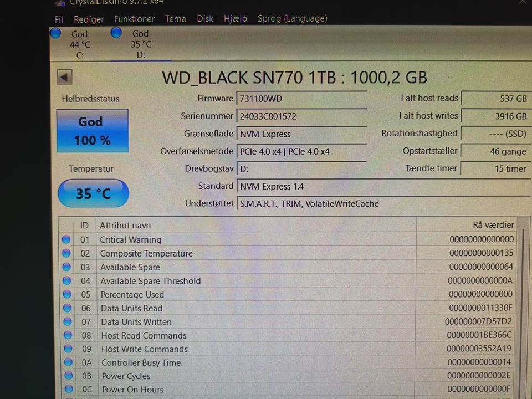Image resolution: width=532 pixels, height=399 pixels.
Task: Click raw value 000000000135
Action: pyautogui.click(x=481, y=253)
